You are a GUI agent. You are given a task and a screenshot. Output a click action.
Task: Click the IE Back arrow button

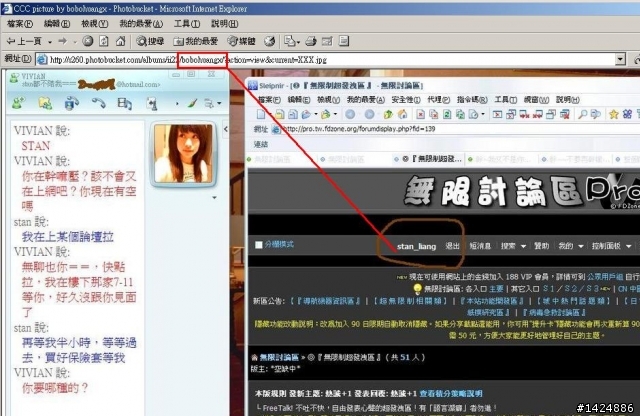(x=24, y=41)
